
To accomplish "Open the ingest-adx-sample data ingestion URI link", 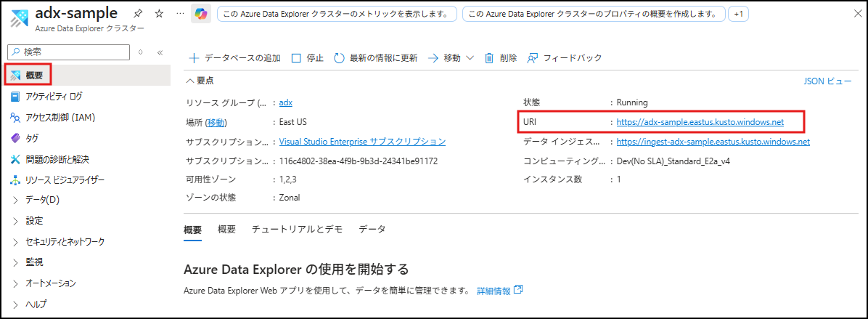I will click(x=713, y=142).
